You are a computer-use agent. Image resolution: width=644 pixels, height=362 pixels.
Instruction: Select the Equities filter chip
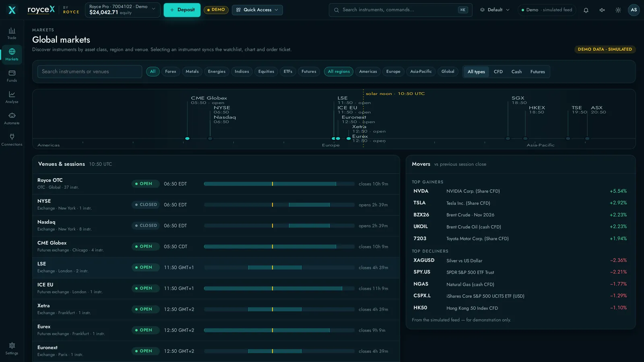(x=266, y=72)
